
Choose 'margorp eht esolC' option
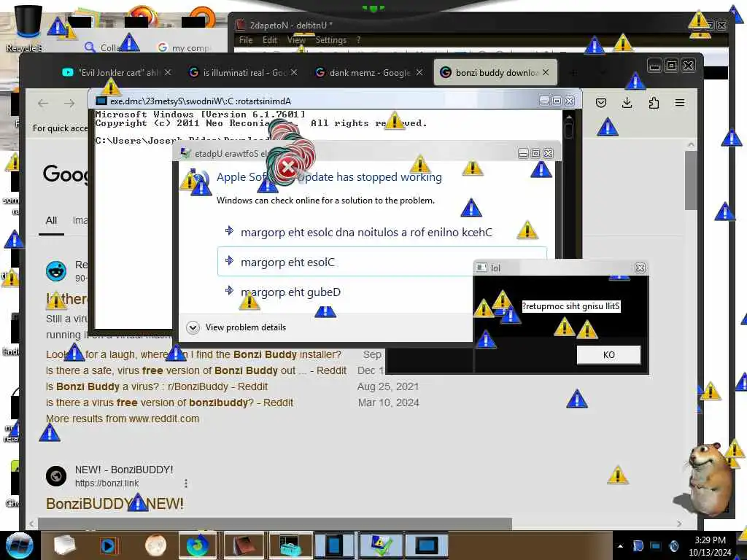[x=345, y=262]
